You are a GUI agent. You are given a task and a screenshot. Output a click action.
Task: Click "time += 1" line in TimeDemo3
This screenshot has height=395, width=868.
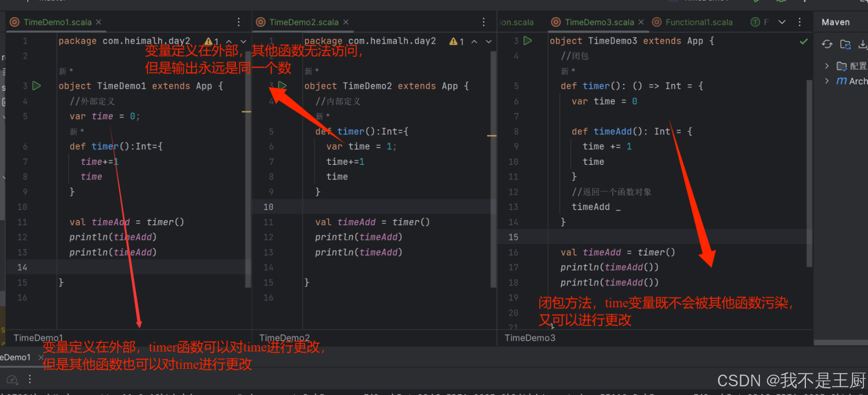point(607,146)
